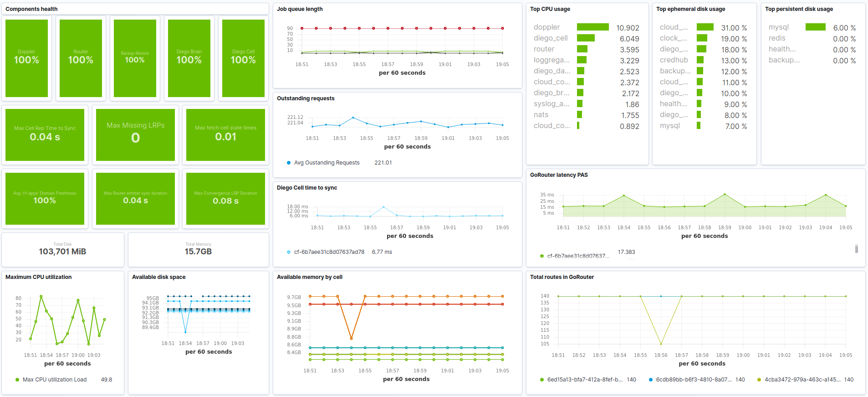The width and height of the screenshot is (868, 397).
Task: Click the blue 6cdb89bb legend dot in Total routes
Action: click(651, 380)
